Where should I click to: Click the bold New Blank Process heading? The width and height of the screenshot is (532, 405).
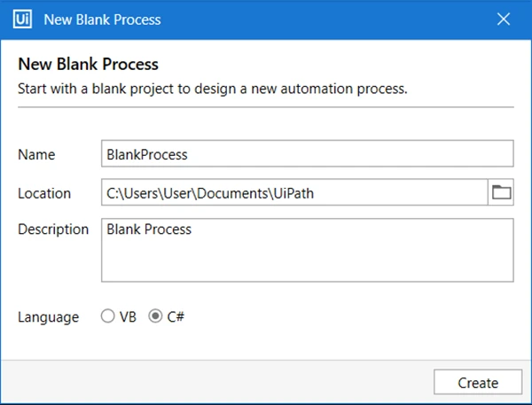point(88,64)
